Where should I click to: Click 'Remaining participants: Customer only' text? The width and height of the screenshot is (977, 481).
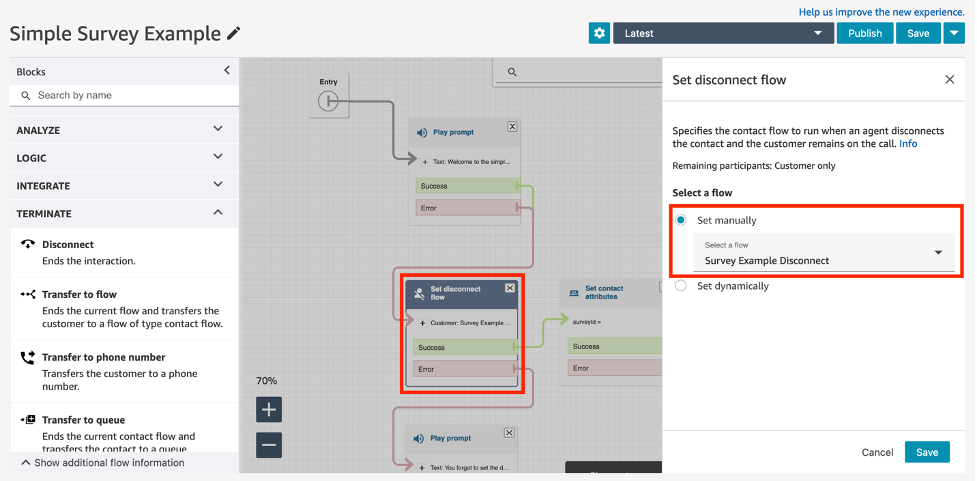point(754,166)
